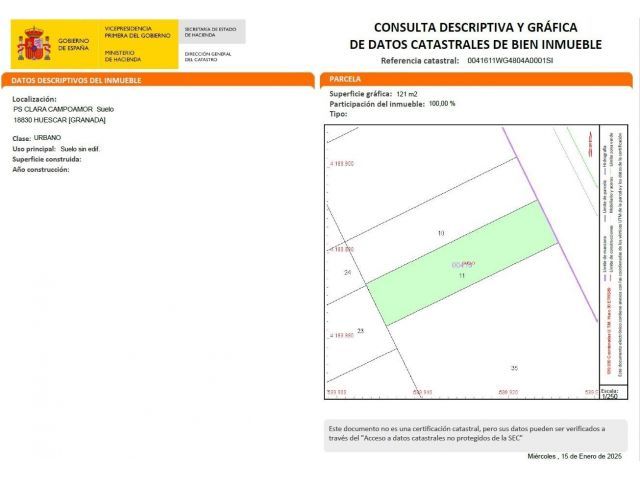This screenshot has height=480, width=640.
Task: Click the 'Tipo:' label
Action: tap(338, 114)
